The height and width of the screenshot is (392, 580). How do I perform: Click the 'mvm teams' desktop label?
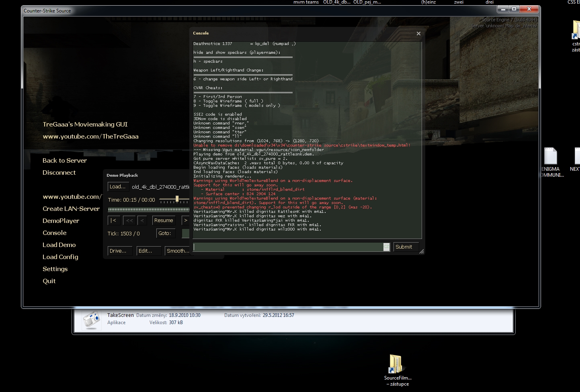pyautogui.click(x=306, y=2)
